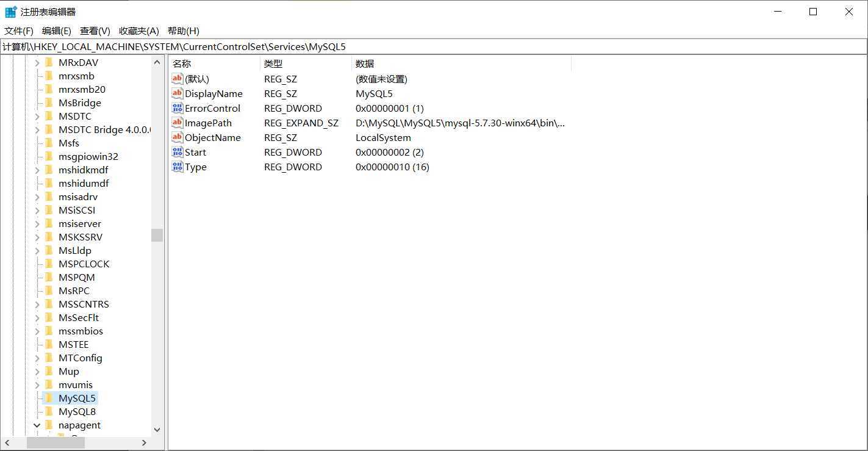Expand the MSDTC Bridge 4.0.0.0 node
This screenshot has height=451, width=868.
37,129
